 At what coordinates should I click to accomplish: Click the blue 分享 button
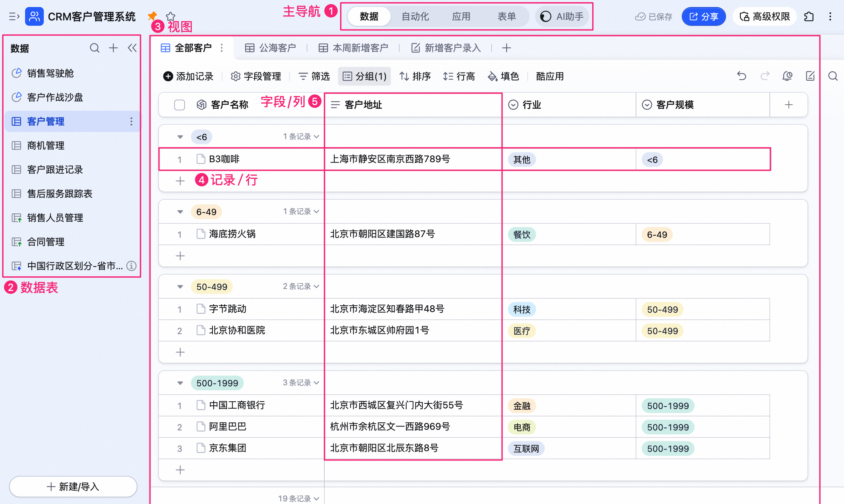tap(704, 16)
